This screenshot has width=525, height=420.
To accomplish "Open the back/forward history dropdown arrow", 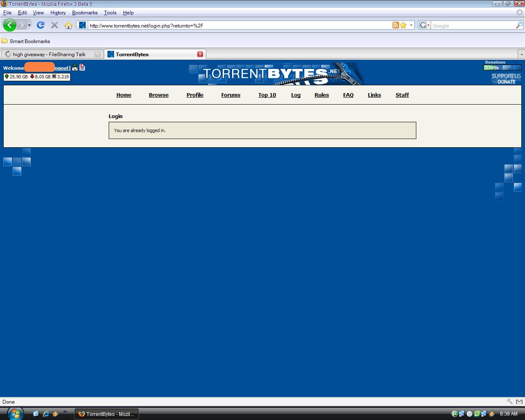I will coord(29,25).
